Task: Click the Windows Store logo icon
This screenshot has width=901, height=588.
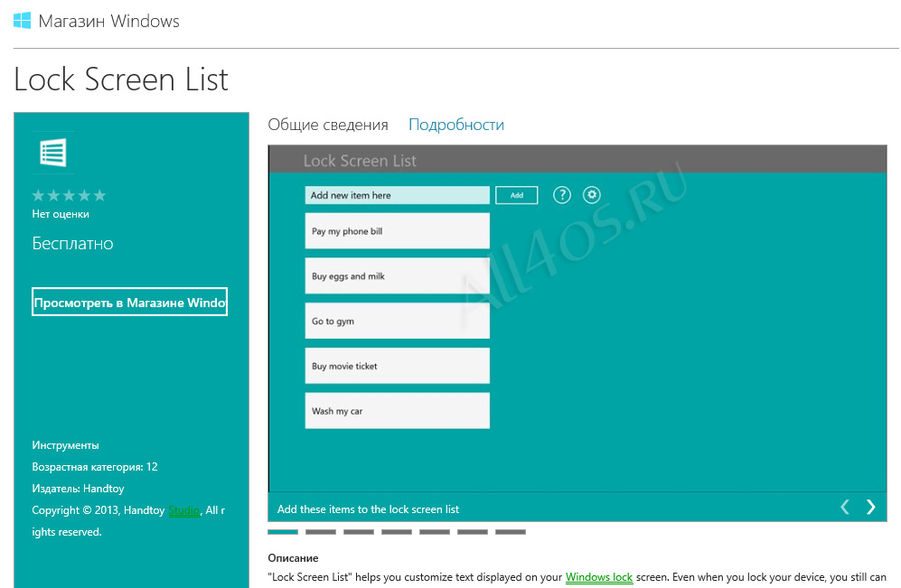Action: pyautogui.click(x=22, y=21)
